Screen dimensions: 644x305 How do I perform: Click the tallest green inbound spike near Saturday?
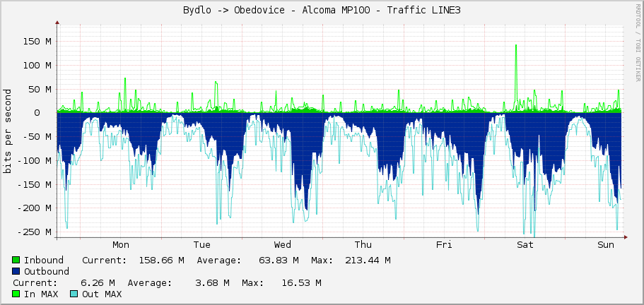517,47
